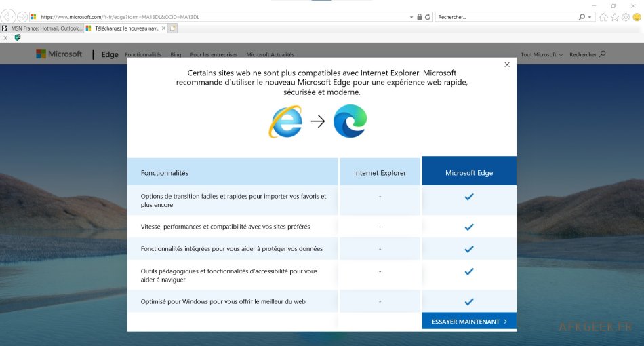Open the Fonctionnalités menu item
This screenshot has width=644, height=346.
click(x=143, y=55)
